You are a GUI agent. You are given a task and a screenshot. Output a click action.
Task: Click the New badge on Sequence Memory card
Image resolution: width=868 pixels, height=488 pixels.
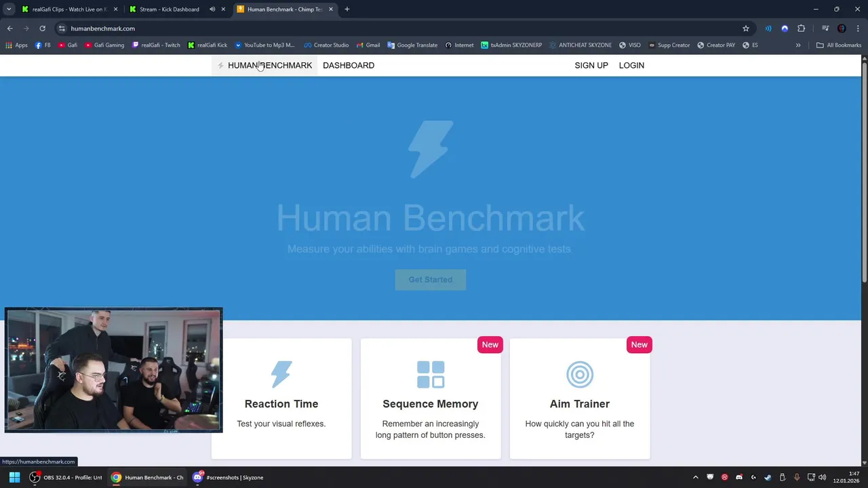pos(490,345)
